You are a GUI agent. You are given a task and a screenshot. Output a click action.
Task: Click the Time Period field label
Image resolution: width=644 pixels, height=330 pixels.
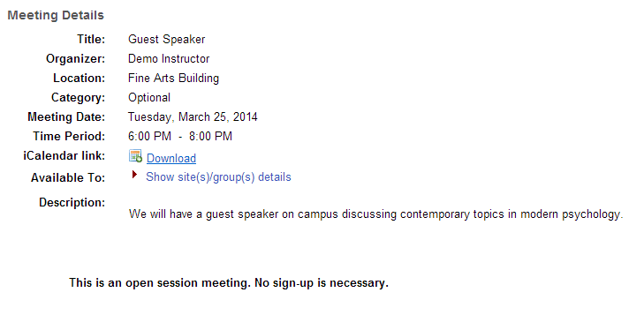coord(69,136)
